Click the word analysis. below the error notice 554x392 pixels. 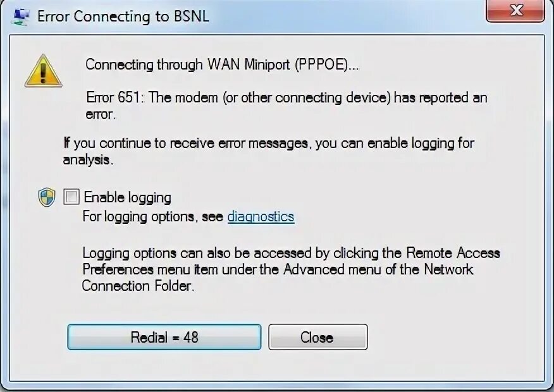tap(88, 160)
